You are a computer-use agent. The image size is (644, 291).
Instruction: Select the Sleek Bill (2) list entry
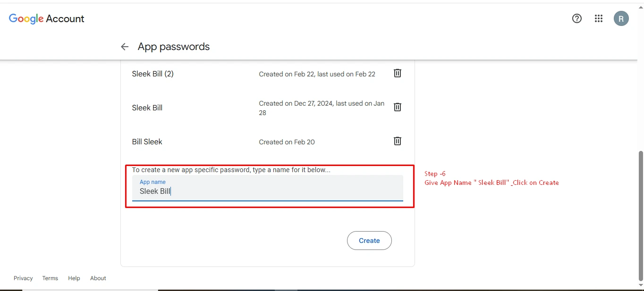pyautogui.click(x=153, y=74)
